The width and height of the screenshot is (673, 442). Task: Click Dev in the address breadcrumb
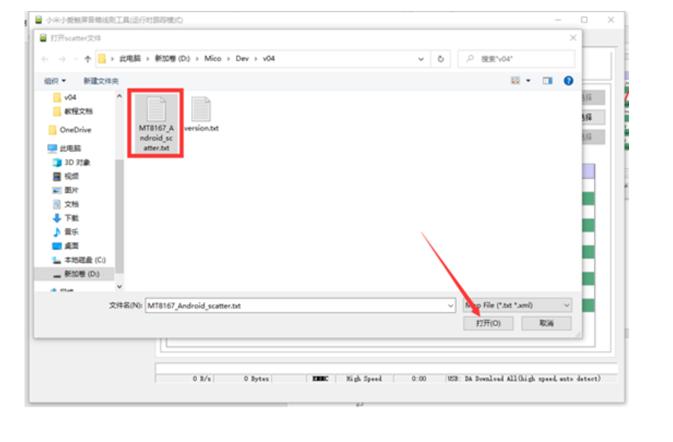242,59
